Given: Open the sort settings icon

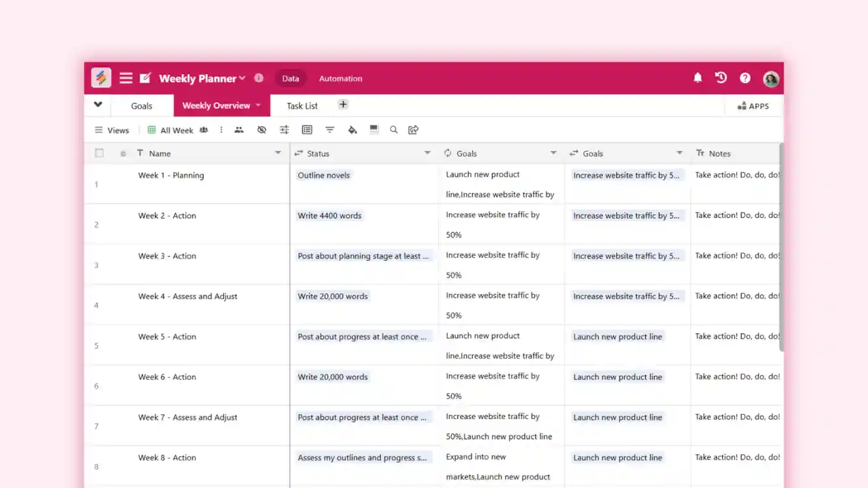Looking at the screenshot, I should tap(284, 129).
